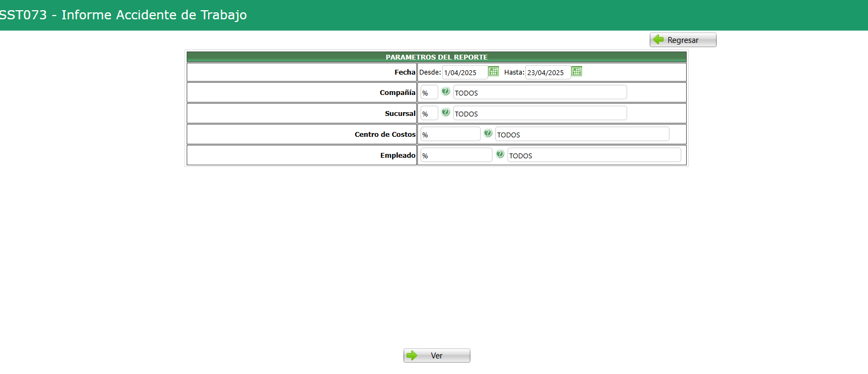
Task: Click the Empleado label
Action: tap(398, 156)
